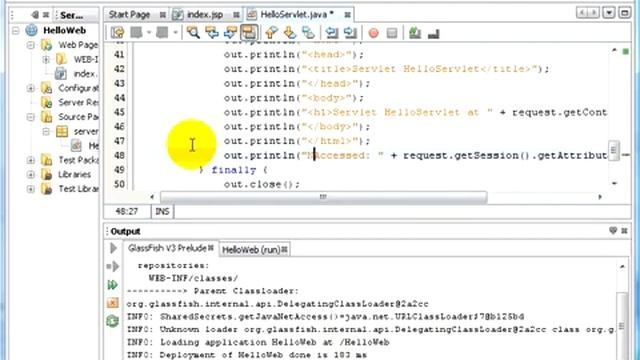Click the Uncomment lines icon
Image resolution: width=640 pixels, height=360 pixels.
[433, 33]
